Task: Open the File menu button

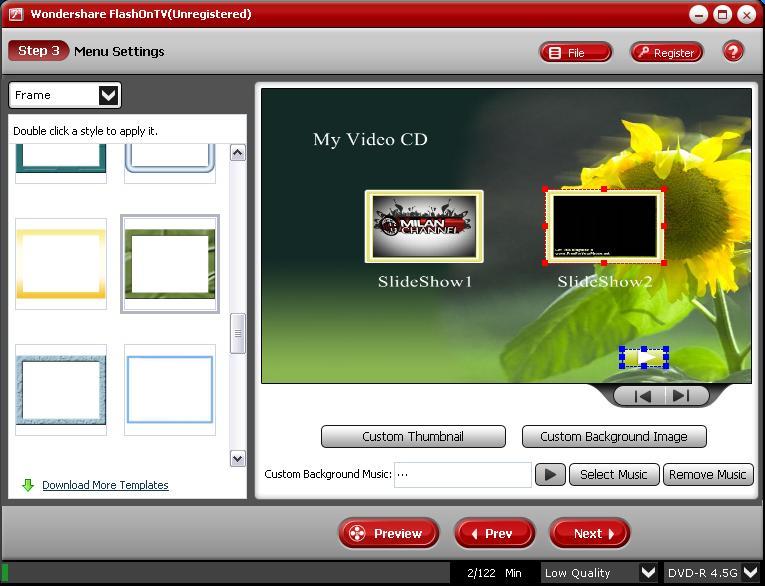Action: tap(575, 52)
